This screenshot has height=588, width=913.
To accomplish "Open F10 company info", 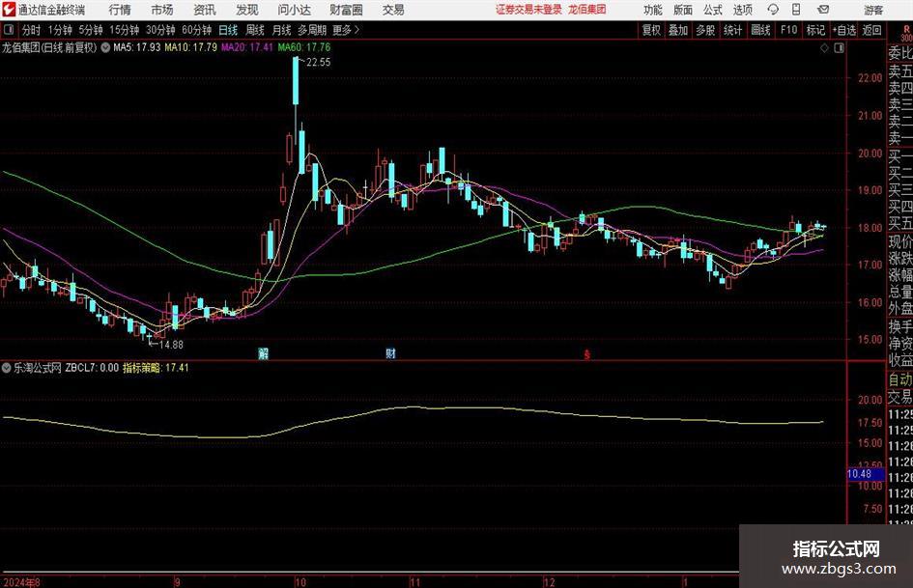I will 789,30.
